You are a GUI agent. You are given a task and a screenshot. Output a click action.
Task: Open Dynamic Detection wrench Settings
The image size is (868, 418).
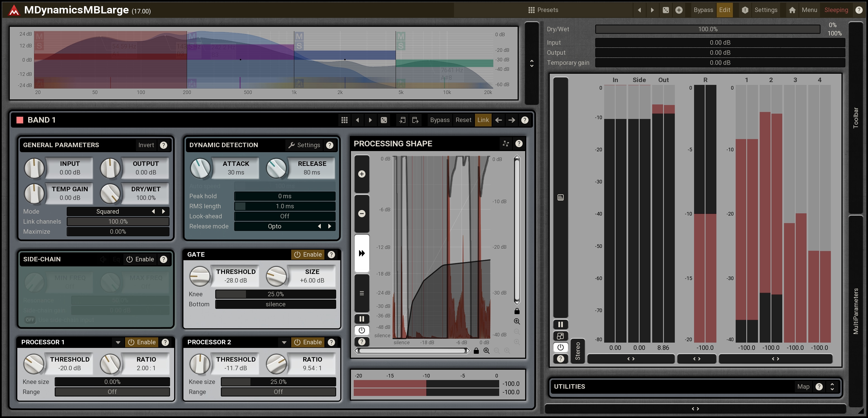pos(304,145)
